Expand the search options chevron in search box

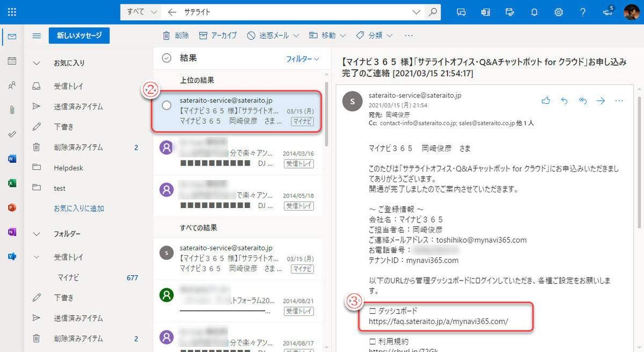(x=416, y=12)
